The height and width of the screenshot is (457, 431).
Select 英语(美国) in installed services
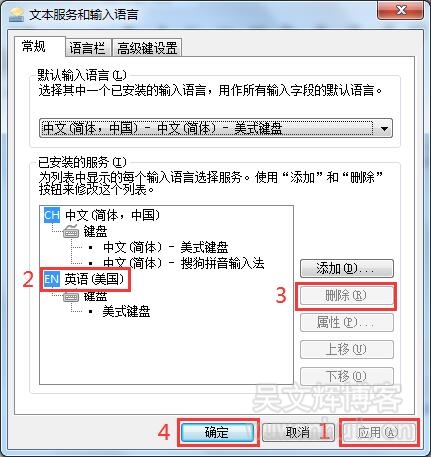(x=94, y=279)
